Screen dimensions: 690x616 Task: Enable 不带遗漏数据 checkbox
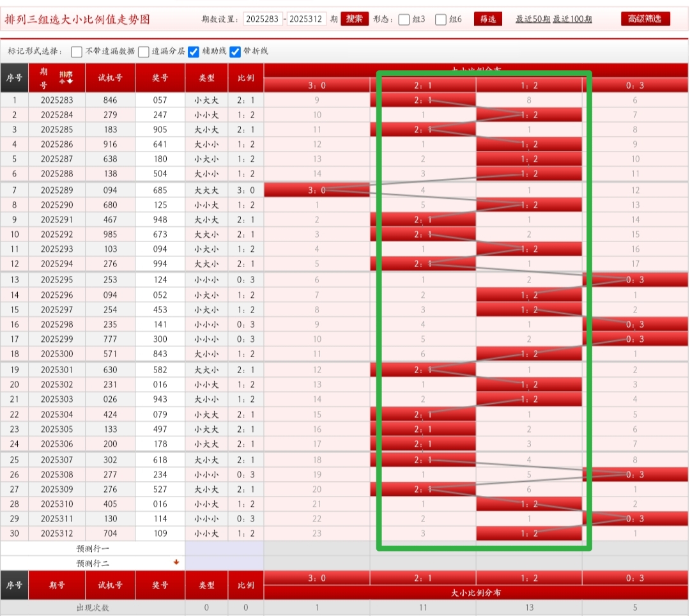77,52
